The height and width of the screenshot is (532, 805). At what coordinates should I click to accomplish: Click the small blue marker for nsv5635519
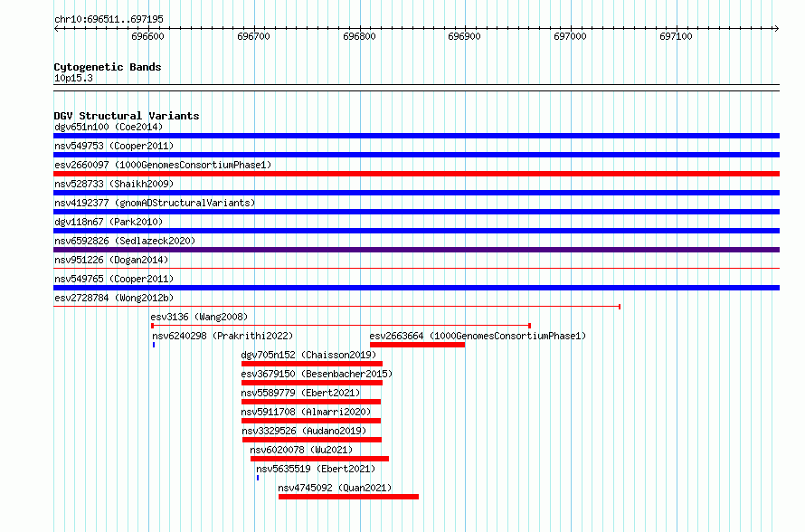click(x=258, y=478)
